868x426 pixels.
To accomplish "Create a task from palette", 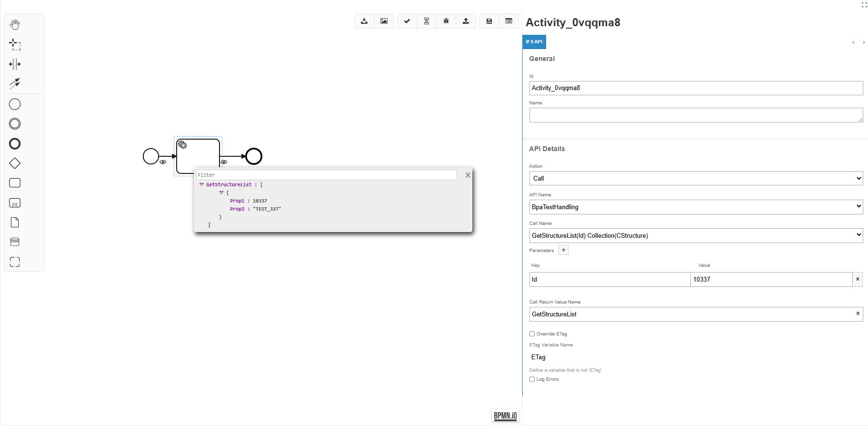I will 15,183.
